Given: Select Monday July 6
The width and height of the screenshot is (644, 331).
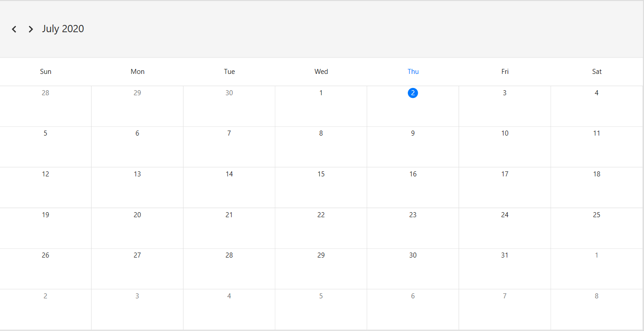Looking at the screenshot, I should tap(137, 147).
